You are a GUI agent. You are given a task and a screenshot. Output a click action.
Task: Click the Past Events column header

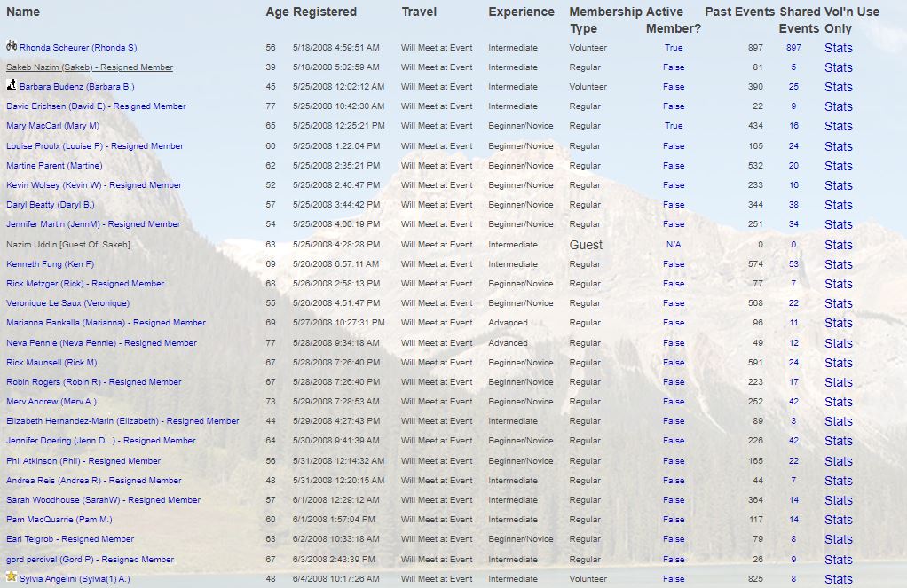(738, 12)
